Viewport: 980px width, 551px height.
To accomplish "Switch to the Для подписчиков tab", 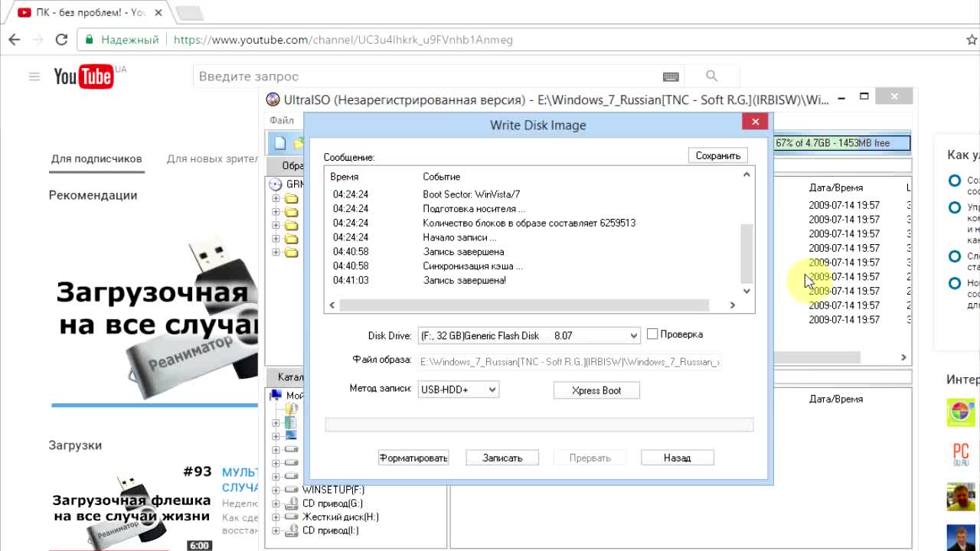I will (x=96, y=159).
